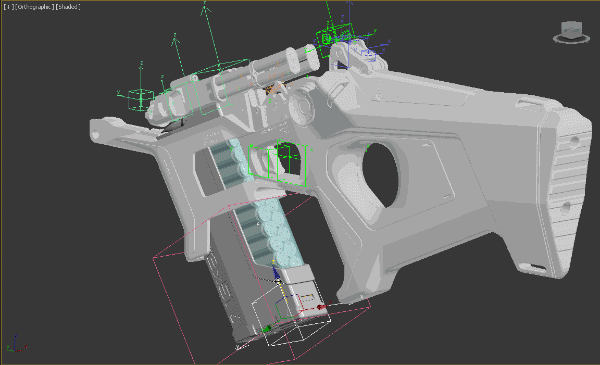Select the green cylinder helper before the scope
This screenshot has height=365, width=600.
[141, 99]
